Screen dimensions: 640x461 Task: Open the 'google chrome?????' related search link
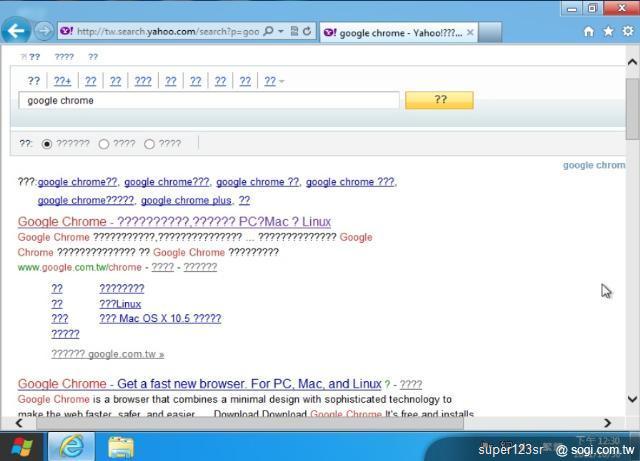coord(86,200)
